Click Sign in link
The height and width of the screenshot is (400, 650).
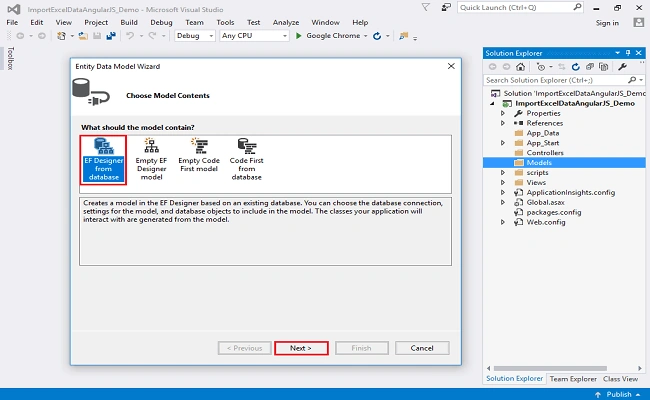coord(607,23)
